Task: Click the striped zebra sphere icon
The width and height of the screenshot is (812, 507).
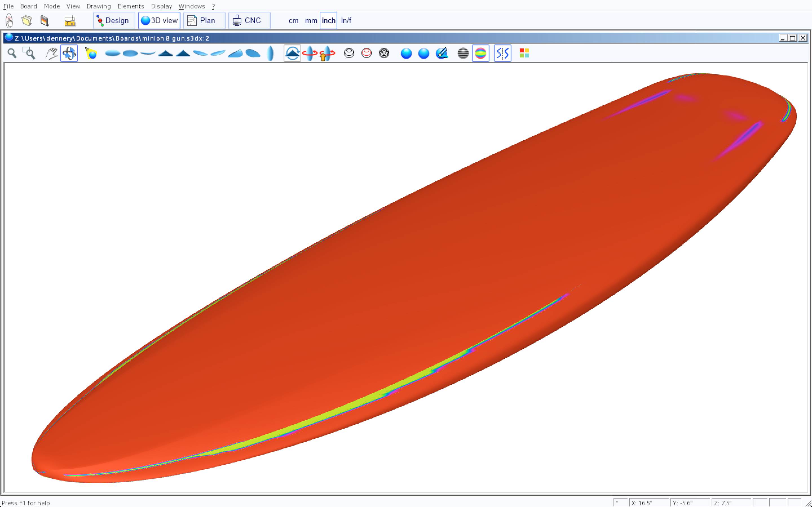Action: [463, 53]
